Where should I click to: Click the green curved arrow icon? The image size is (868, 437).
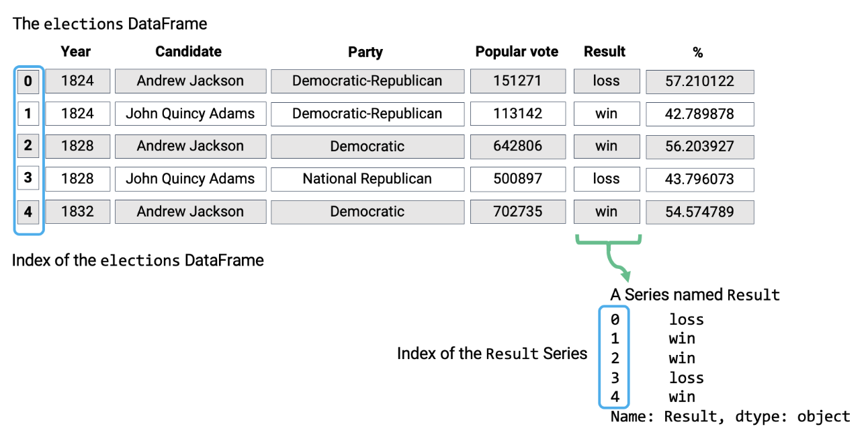click(609, 257)
